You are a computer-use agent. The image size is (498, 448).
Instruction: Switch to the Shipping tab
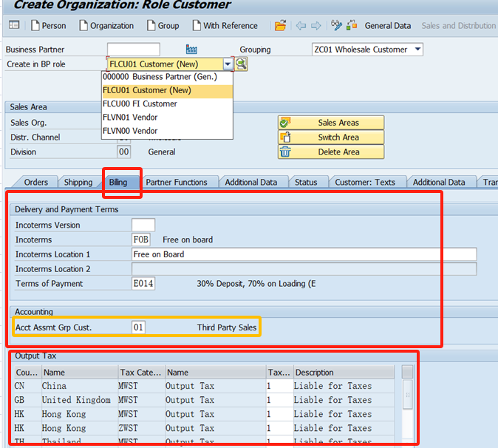(x=78, y=182)
